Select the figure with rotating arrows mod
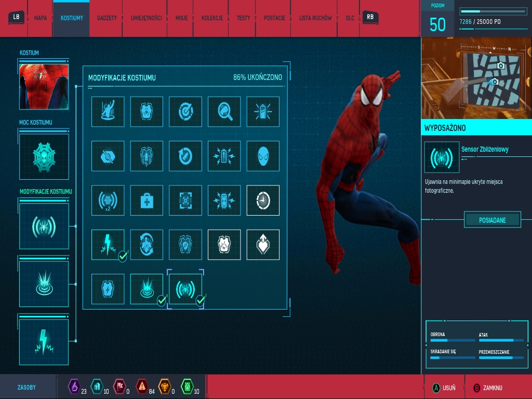The height and width of the screenshot is (399, 532). click(147, 245)
